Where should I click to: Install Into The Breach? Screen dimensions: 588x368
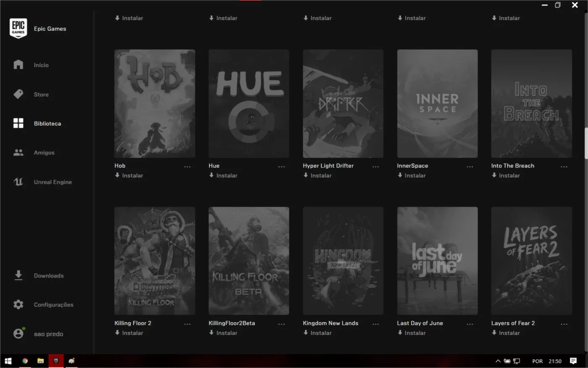(506, 175)
